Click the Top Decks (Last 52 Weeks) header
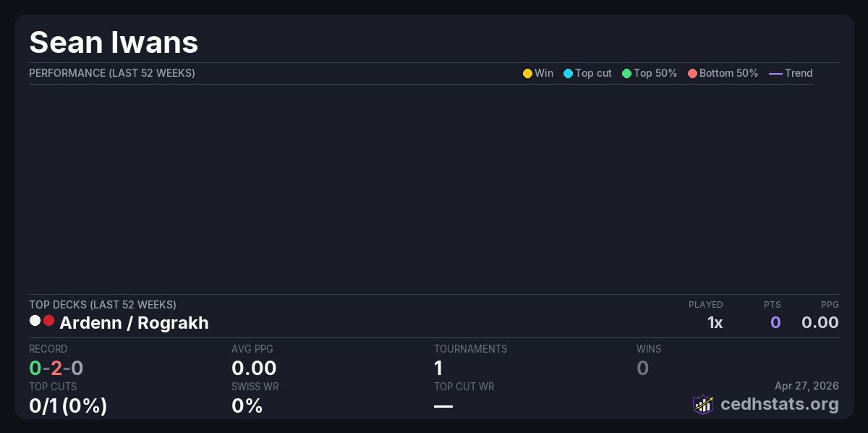The image size is (868, 433). (x=102, y=305)
